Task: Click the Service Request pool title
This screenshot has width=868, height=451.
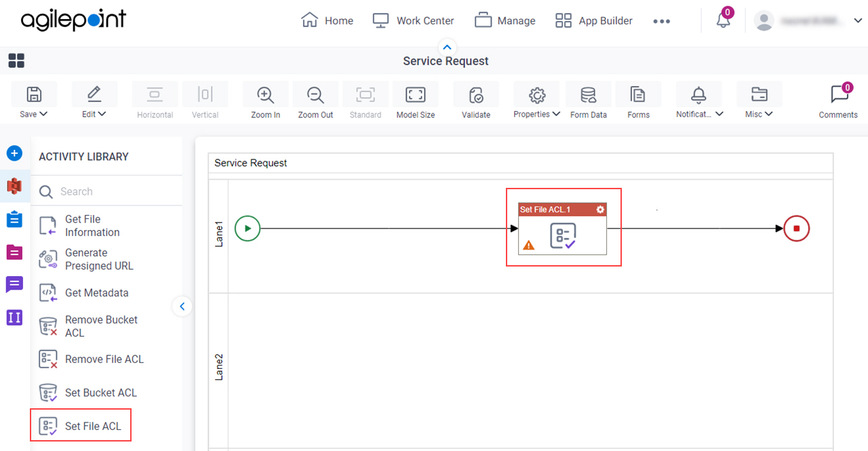Action: (251, 163)
